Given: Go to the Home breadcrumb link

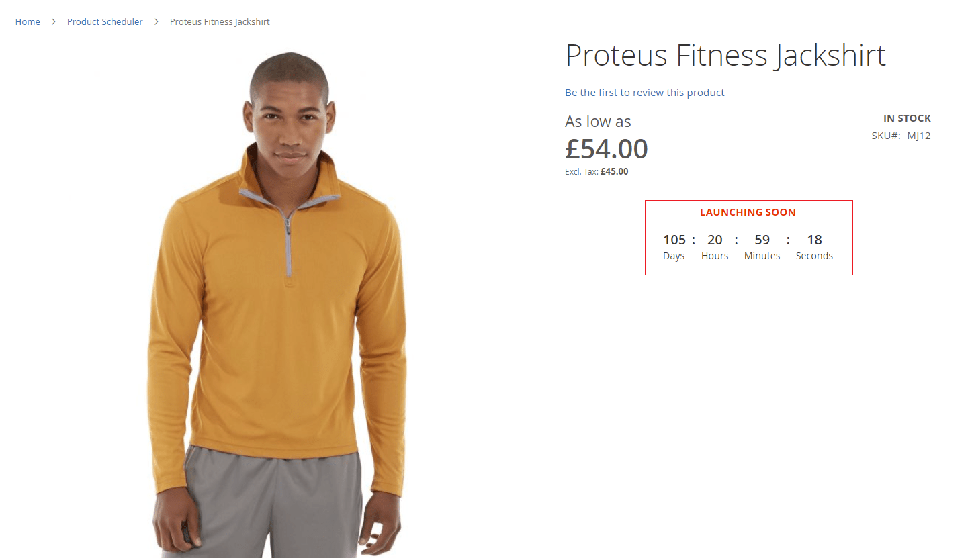Looking at the screenshot, I should coord(28,22).
